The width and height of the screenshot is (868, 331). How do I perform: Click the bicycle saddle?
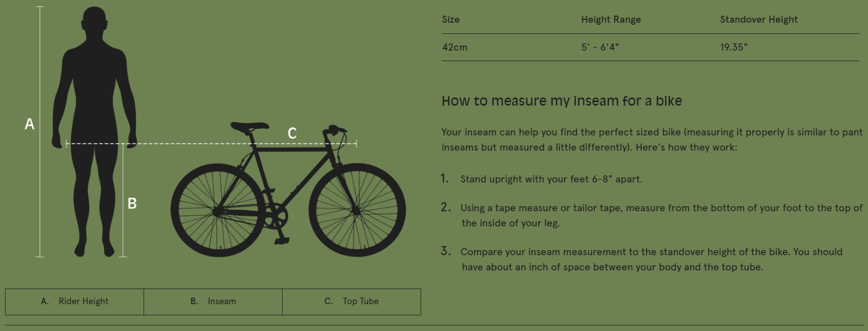point(249,126)
